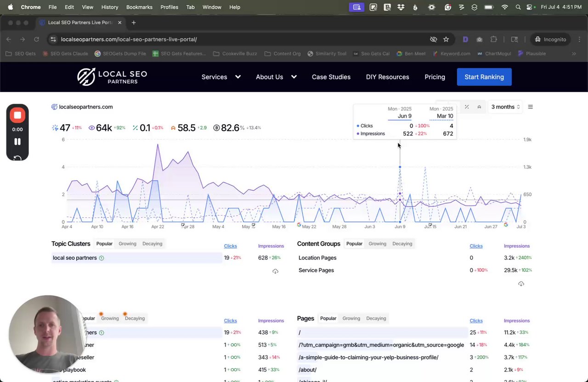The image size is (588, 382).
Task: Switch Topic Clusters to the Growing tab
Action: (127, 244)
